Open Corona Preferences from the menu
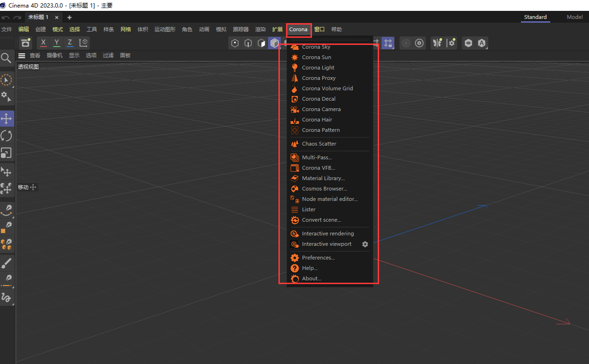This screenshot has height=364, width=589. [319, 257]
